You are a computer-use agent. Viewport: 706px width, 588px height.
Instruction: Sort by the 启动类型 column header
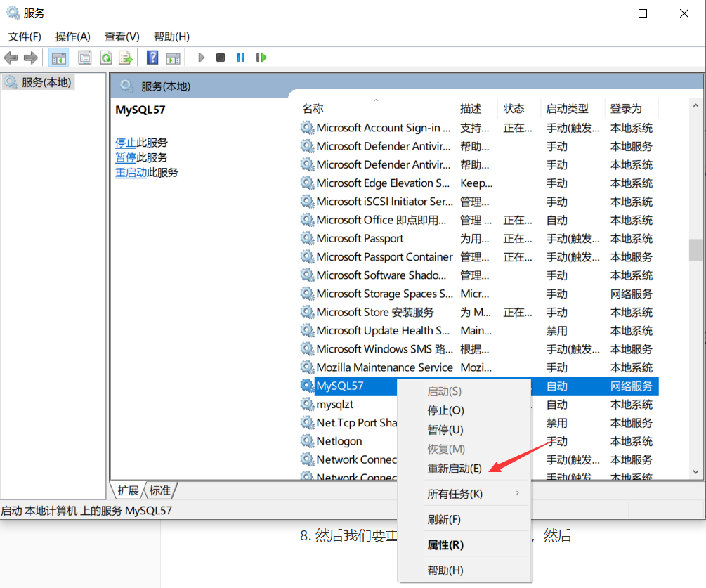pos(573,108)
